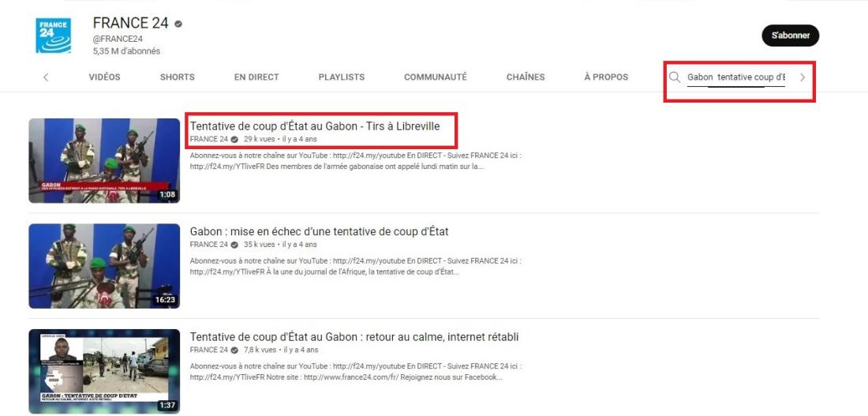Viewport: 868px width, 416px height.
Task: Click the verified badge next to the FRANCE 24 channel name
Action: tap(178, 23)
